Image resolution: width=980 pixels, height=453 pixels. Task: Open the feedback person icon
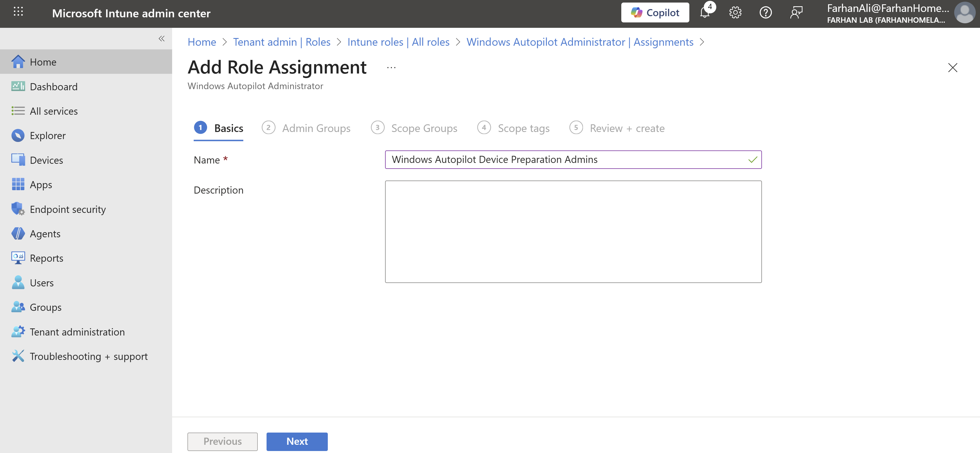[796, 12]
